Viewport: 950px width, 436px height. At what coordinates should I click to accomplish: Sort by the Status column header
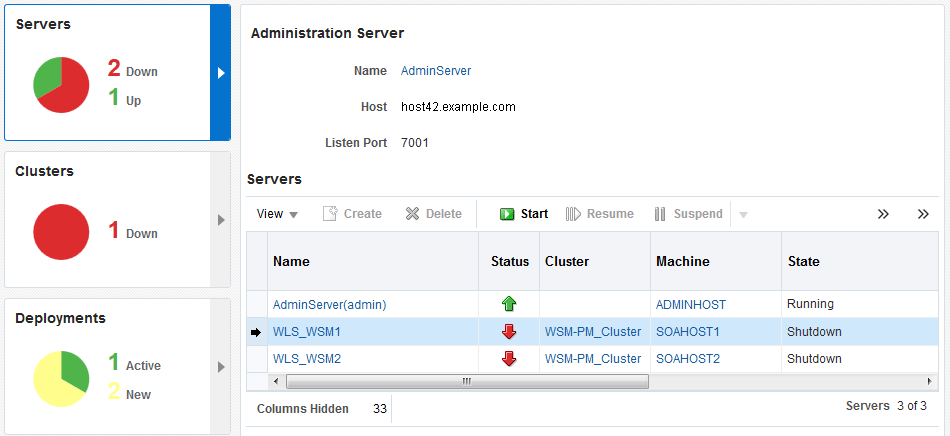pos(509,261)
